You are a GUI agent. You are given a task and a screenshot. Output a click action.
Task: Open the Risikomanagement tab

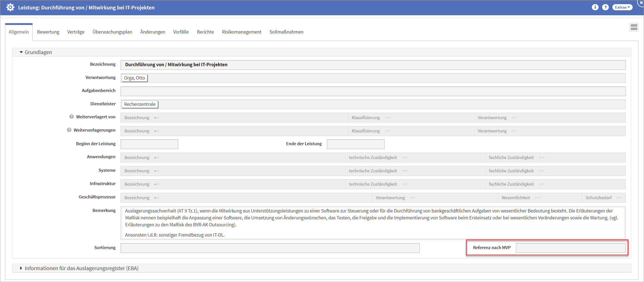point(241,32)
